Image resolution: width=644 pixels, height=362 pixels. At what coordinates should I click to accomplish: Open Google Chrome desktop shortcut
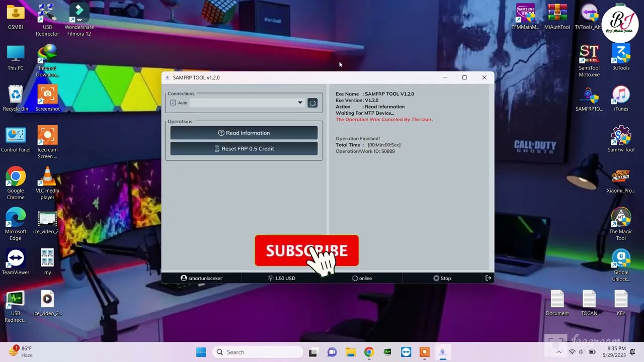[x=16, y=184]
